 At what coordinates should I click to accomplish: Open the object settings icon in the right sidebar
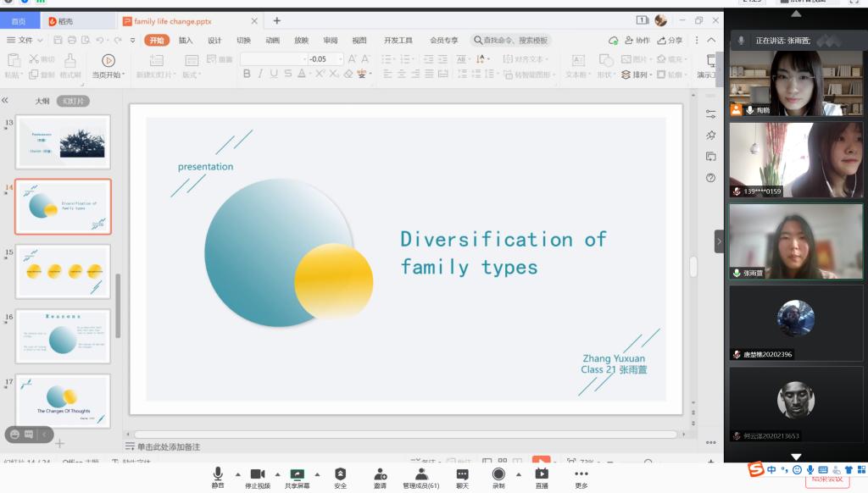711,114
